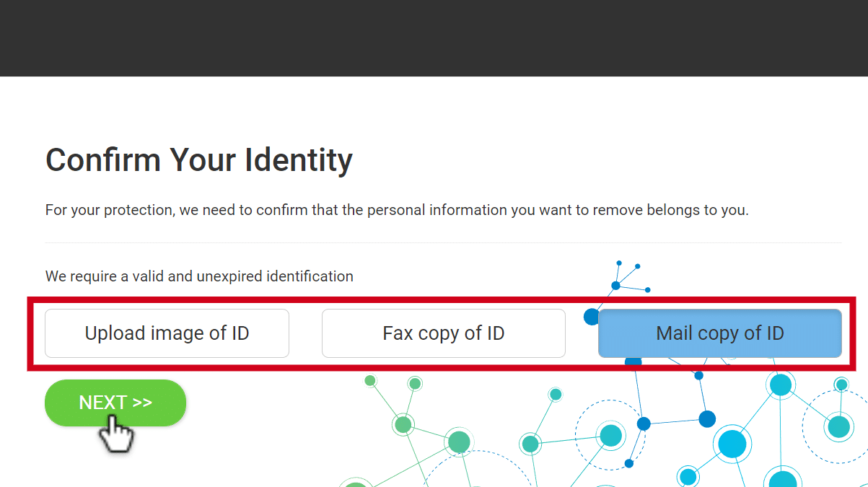Screen dimensions: 868x487
Task: Click the blue node overlapping the Mail button's left edge
Action: [592, 317]
